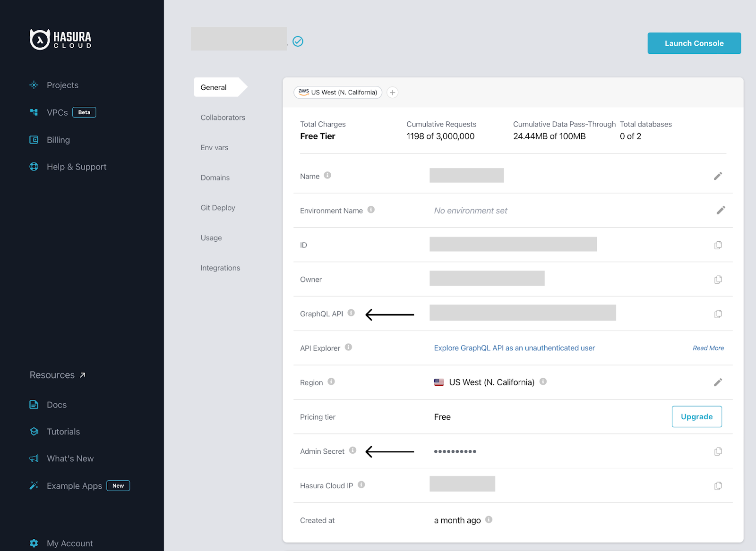The width and height of the screenshot is (756, 551).
Task: Click the Free Tier charges value
Action: (318, 136)
